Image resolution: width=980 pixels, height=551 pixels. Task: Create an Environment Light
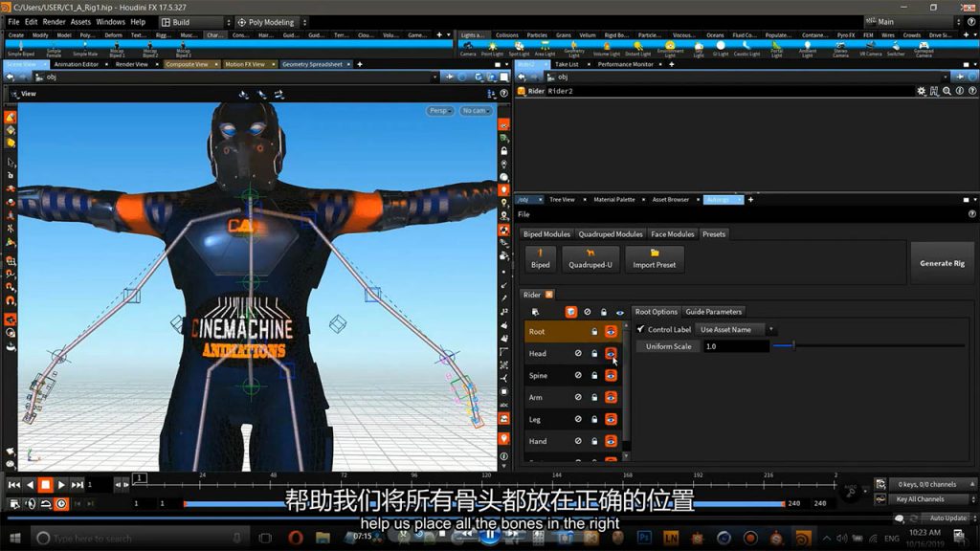670,50
